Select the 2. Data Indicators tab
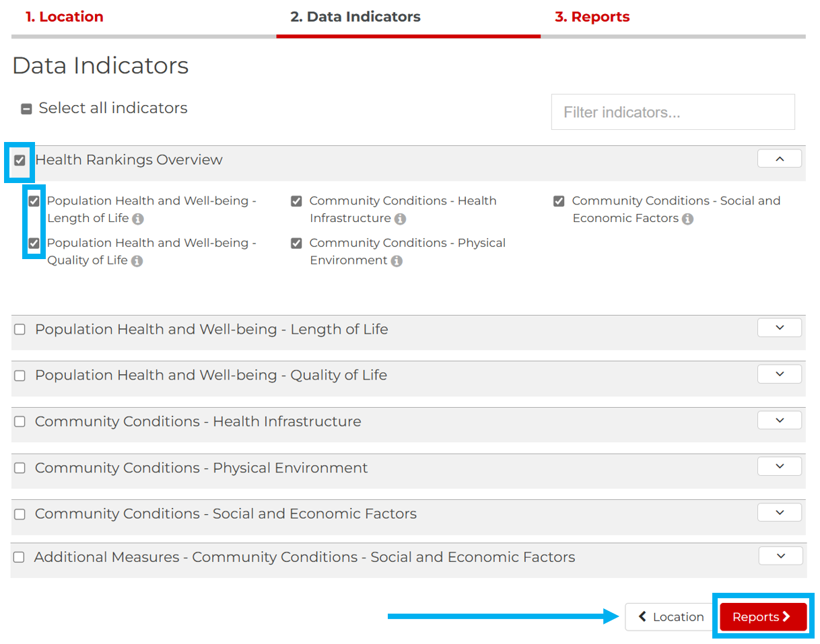Viewport: 820px width, 644px height. (x=355, y=17)
